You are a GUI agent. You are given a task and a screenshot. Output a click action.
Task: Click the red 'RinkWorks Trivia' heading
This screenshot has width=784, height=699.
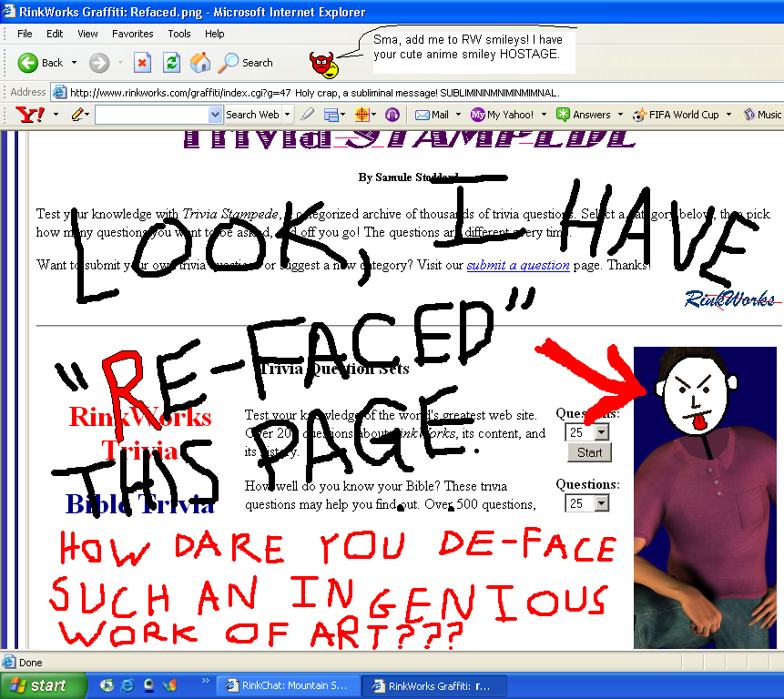click(140, 432)
